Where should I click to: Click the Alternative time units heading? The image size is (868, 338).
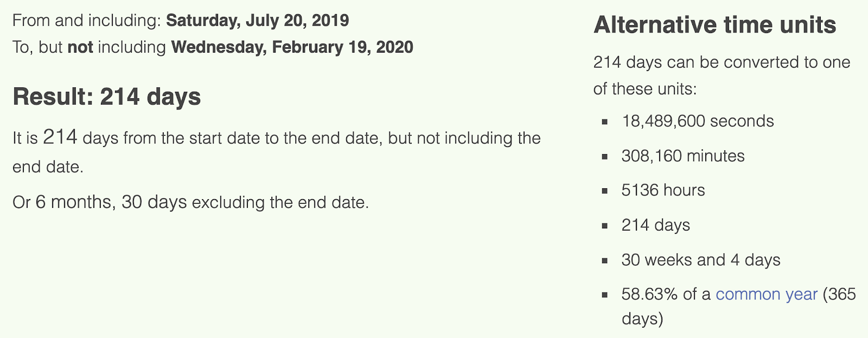pyautogui.click(x=715, y=25)
